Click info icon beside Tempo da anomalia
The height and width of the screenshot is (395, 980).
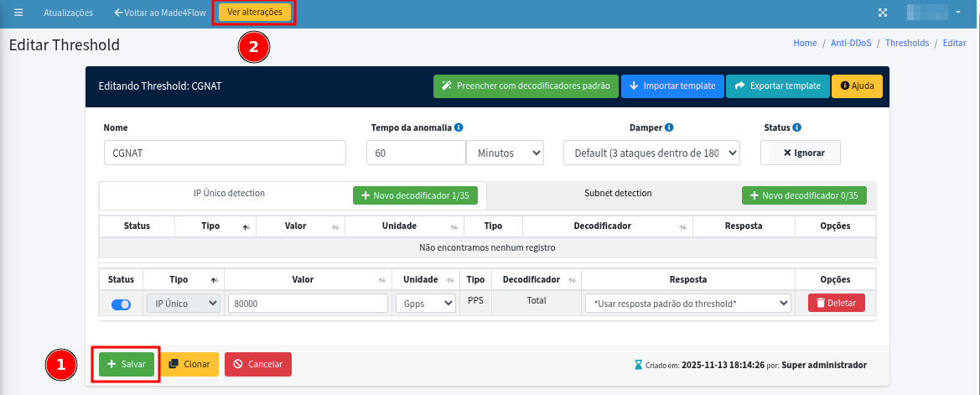[x=459, y=127]
